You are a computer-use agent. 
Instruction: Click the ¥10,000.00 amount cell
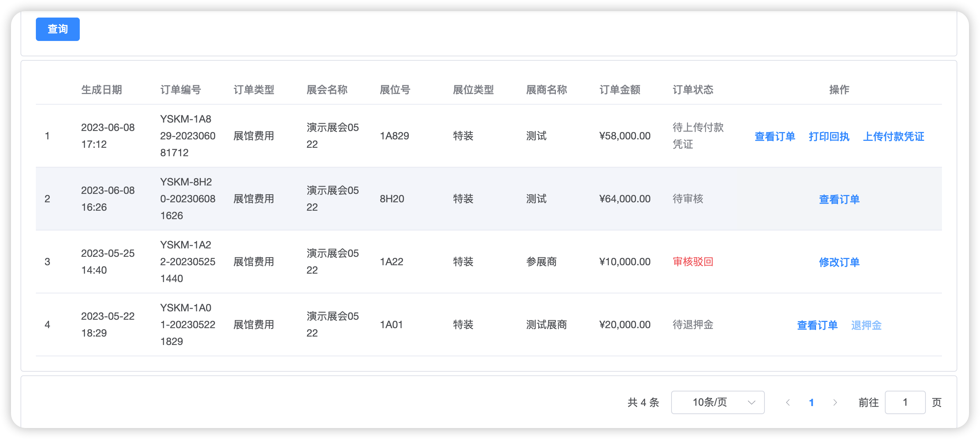[625, 261]
